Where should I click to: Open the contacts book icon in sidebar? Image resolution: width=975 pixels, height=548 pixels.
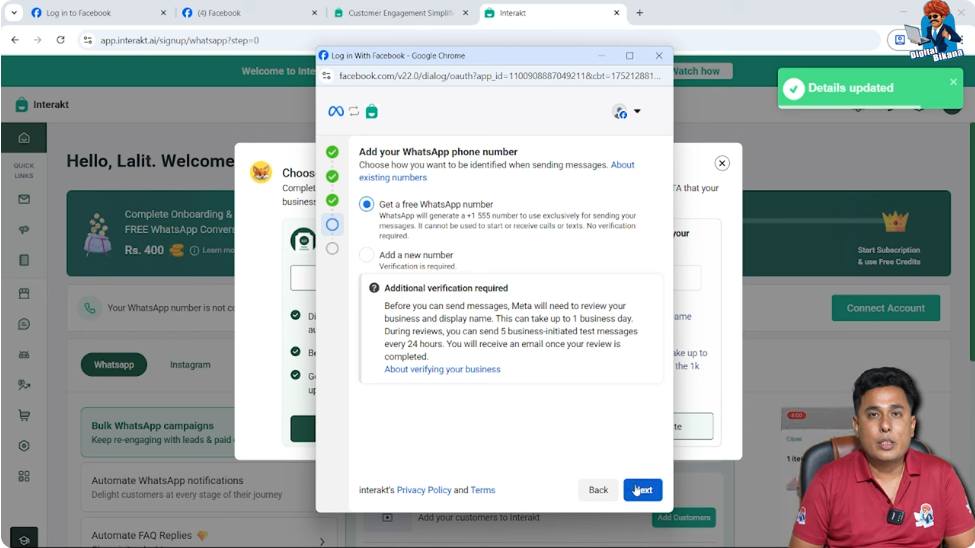point(24,260)
